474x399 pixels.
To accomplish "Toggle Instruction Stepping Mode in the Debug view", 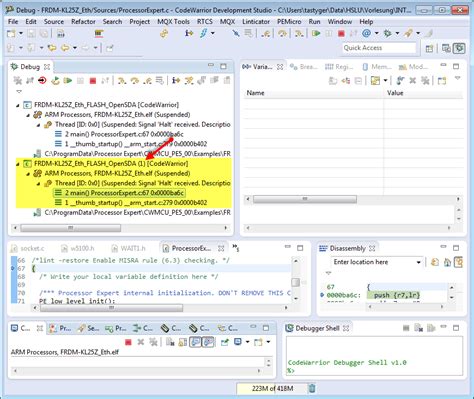I will 176,81.
